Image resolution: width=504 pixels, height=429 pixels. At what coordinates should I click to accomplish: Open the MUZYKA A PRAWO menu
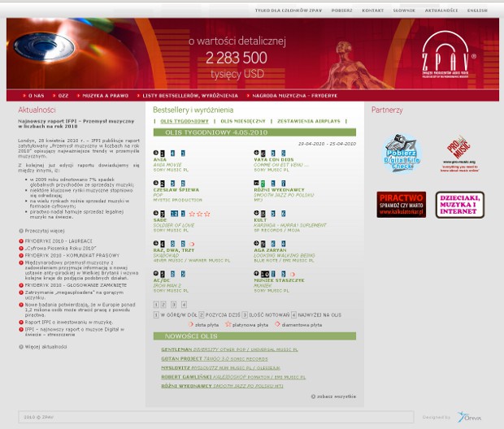106,95
